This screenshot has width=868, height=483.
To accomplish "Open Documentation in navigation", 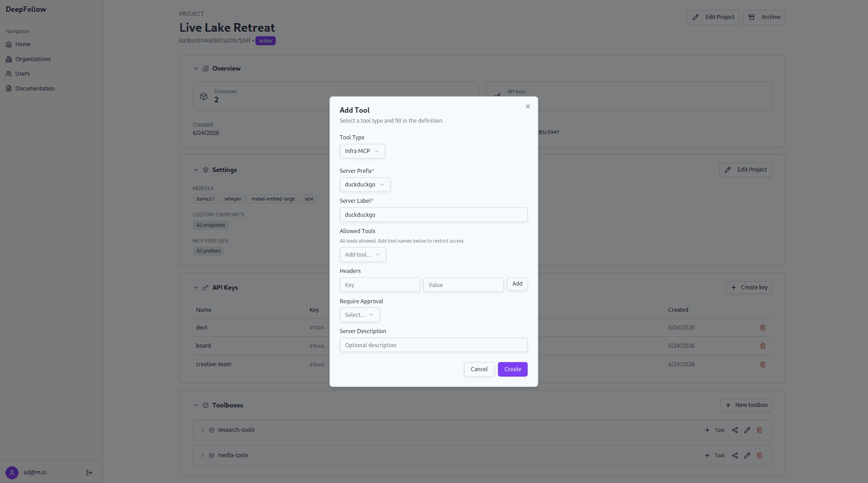I will tap(35, 89).
